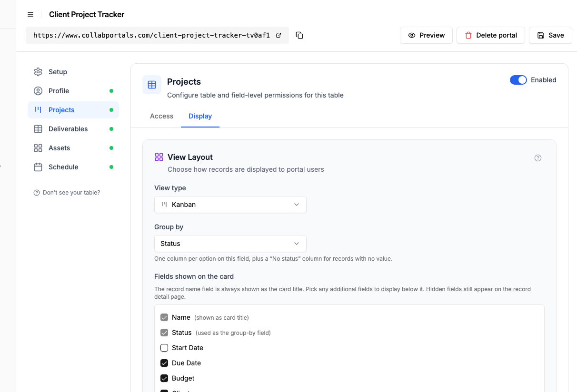Click the Projects kanban icon in sidebar
Viewport: 577px width, 392px height.
click(38, 110)
